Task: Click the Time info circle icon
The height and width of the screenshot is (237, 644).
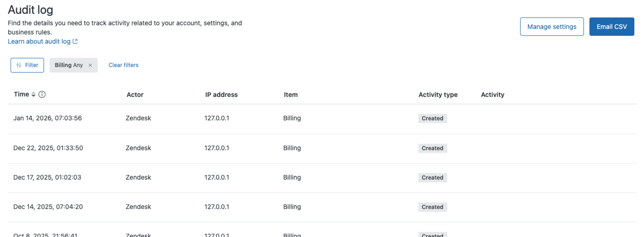Action: pyautogui.click(x=42, y=94)
